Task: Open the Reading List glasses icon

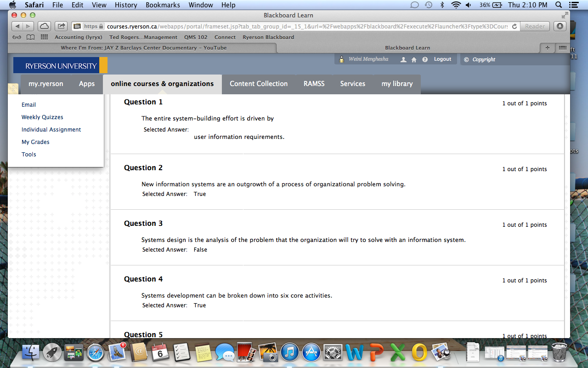Action: click(x=17, y=37)
